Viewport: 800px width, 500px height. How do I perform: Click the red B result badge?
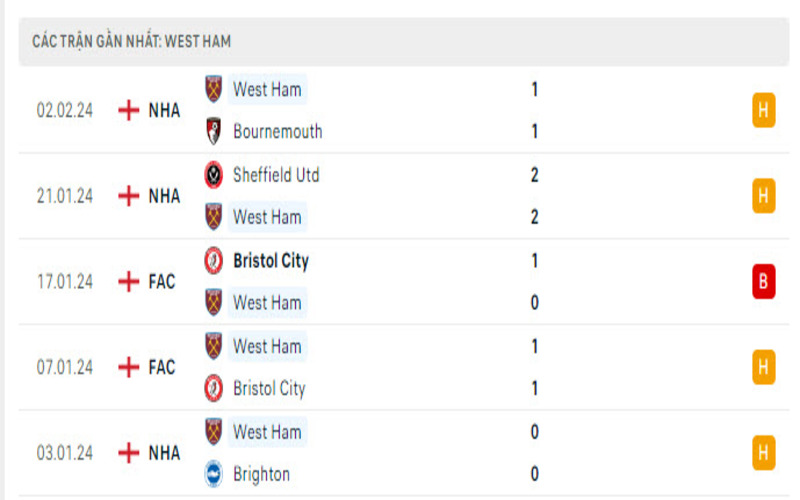tap(764, 282)
